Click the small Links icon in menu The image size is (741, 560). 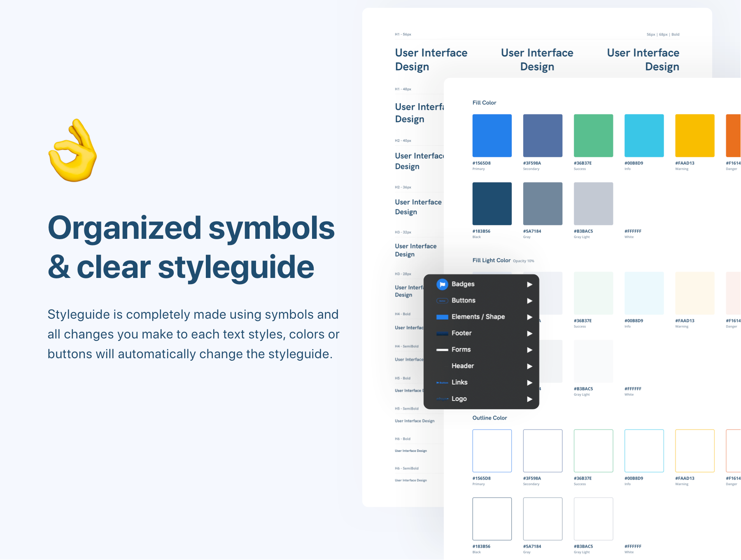click(x=442, y=383)
